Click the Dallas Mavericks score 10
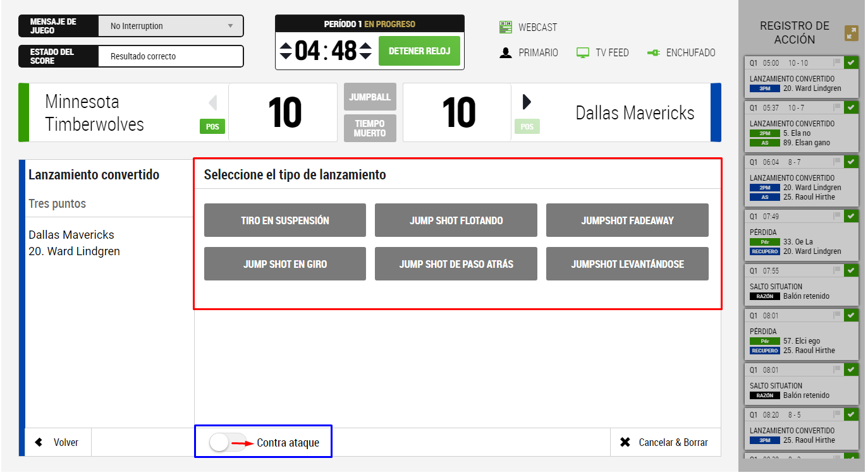The image size is (868, 475). [x=458, y=113]
